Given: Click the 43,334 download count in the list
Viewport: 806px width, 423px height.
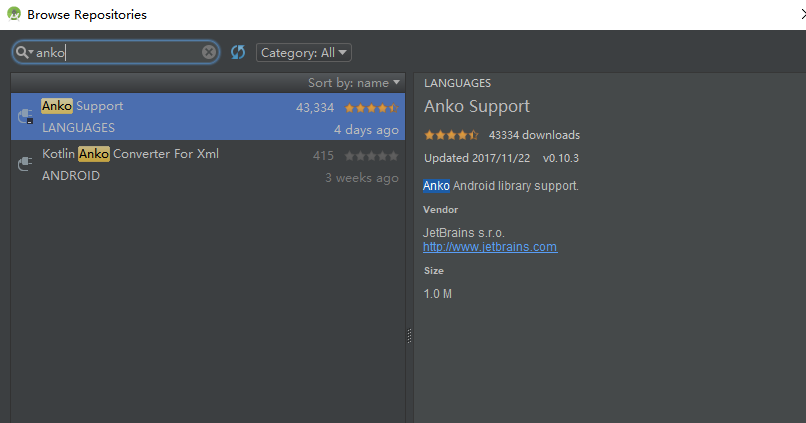Looking at the screenshot, I should [315, 108].
